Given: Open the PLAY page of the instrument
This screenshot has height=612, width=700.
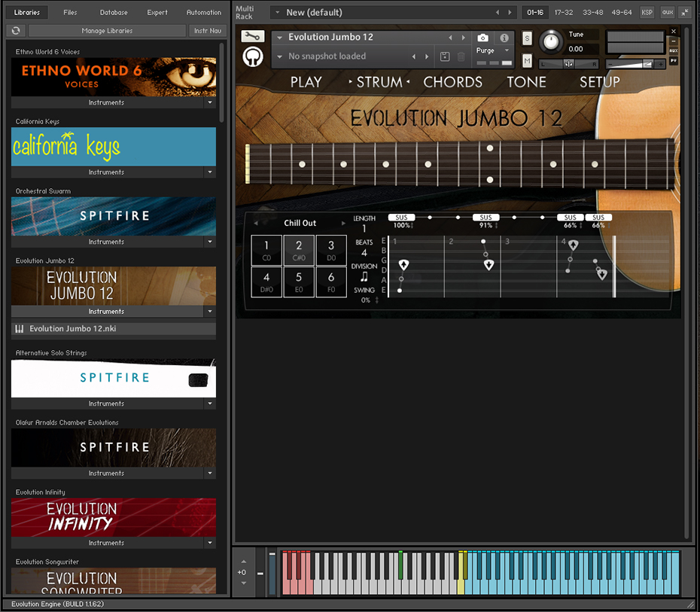Looking at the screenshot, I should click(x=306, y=82).
